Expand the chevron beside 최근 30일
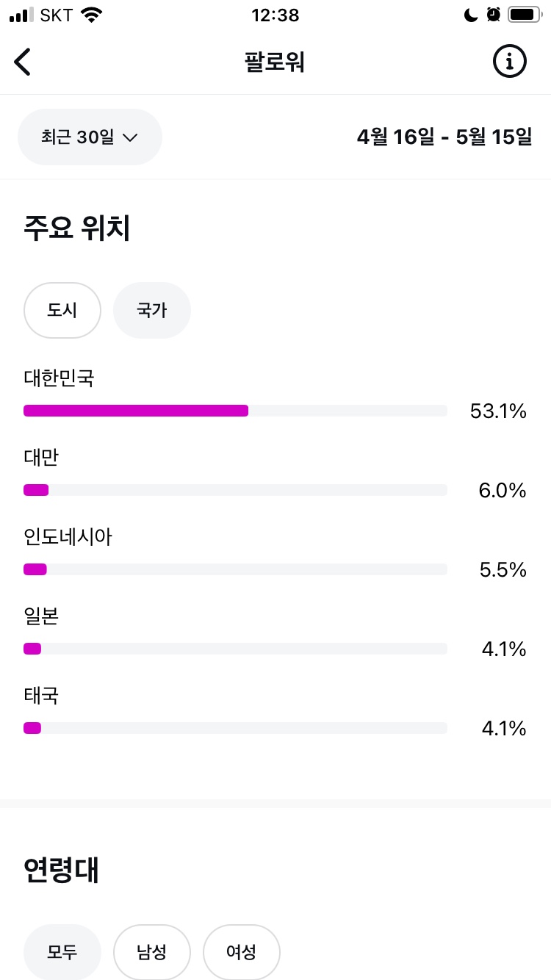 click(x=130, y=137)
